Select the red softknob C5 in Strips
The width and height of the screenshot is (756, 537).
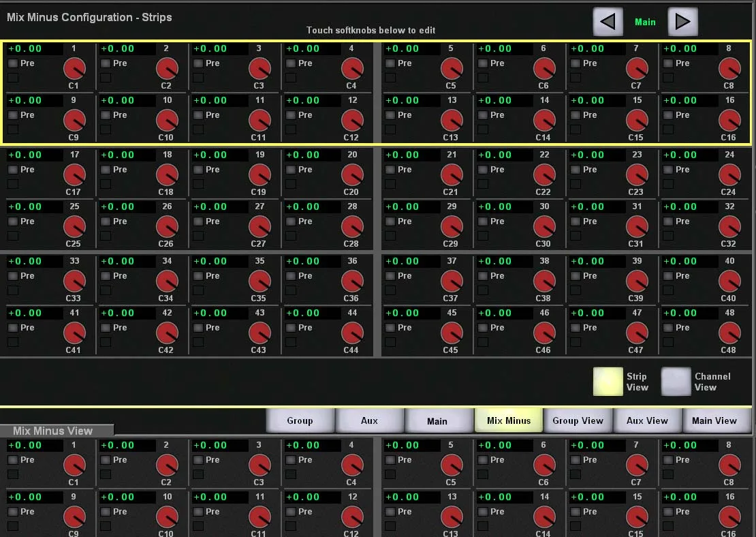click(x=452, y=69)
